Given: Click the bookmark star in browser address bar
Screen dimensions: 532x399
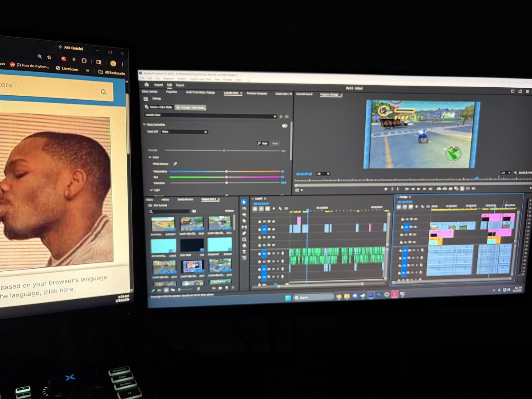Looking at the screenshot, I should point(49,57).
